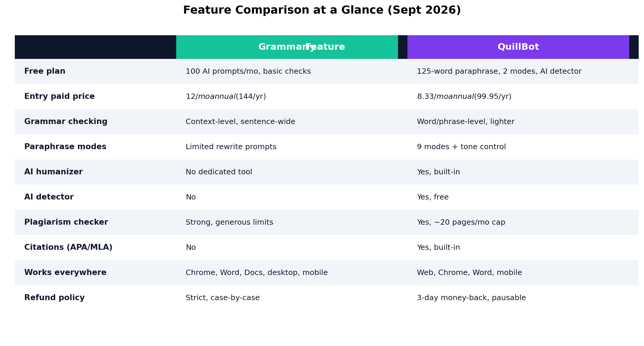
Task: Click 'No' in the AI detector row
Action: click(191, 197)
